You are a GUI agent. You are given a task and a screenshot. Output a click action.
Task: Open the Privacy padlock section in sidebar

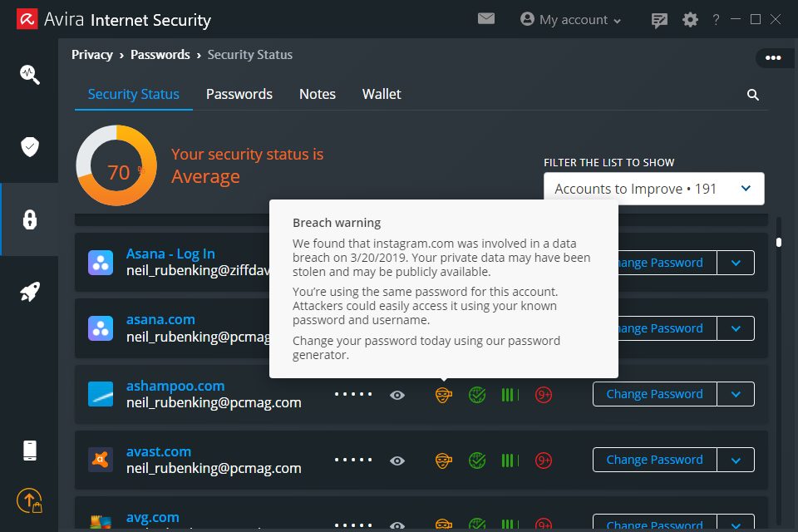30,219
